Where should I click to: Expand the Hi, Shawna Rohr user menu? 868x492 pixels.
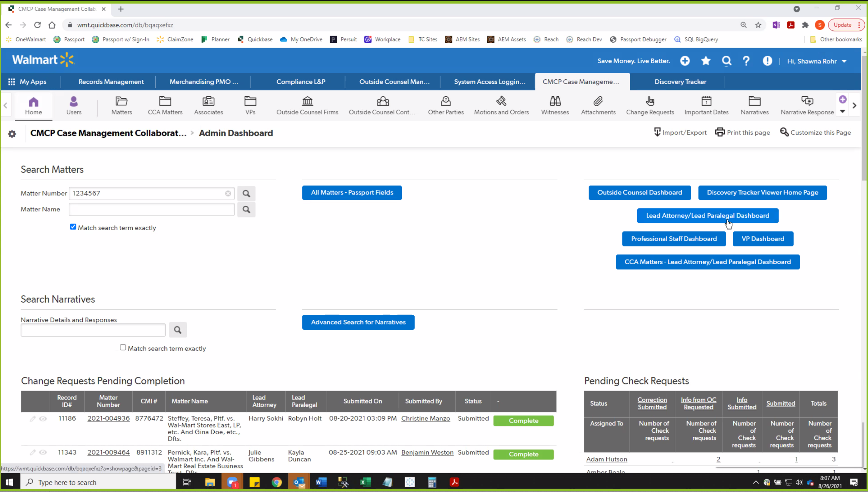[x=817, y=61]
